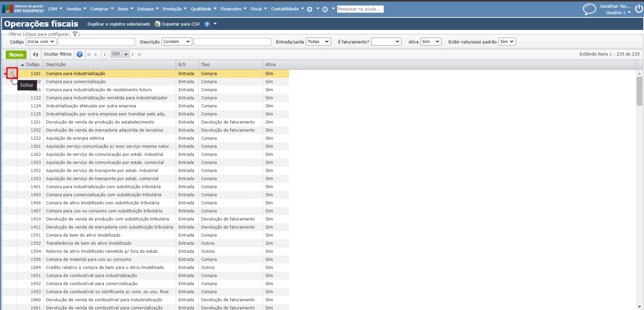Viewport: 644px width, 310px height.
Task: Select row 'Compra para comercialização'
Action: (x=146, y=82)
